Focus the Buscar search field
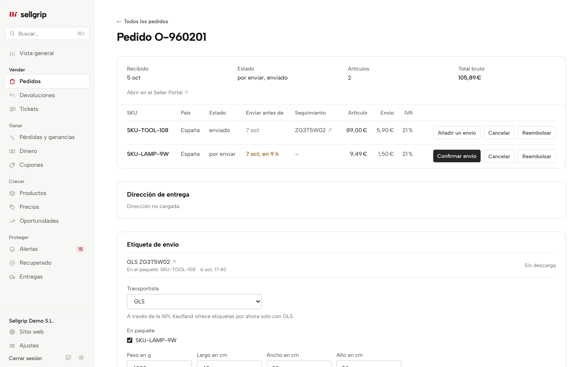588x367 pixels. (47, 34)
